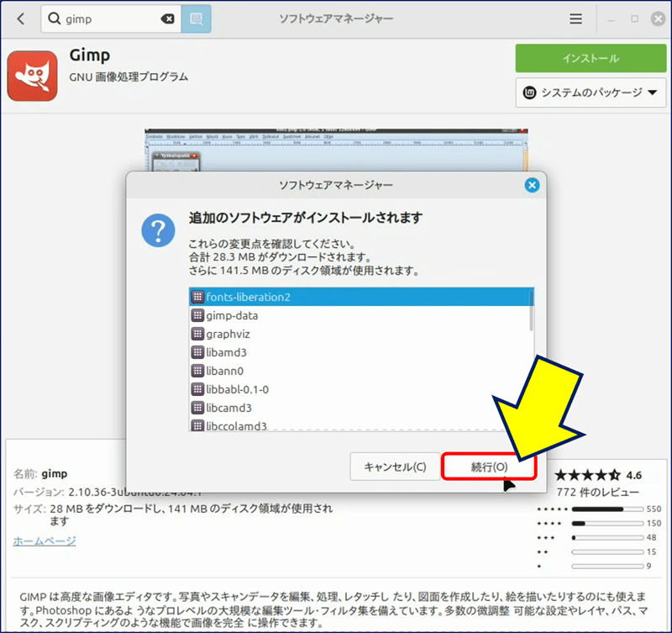The height and width of the screenshot is (633, 672).
Task: Select graphviz in the package list
Action: point(361,334)
